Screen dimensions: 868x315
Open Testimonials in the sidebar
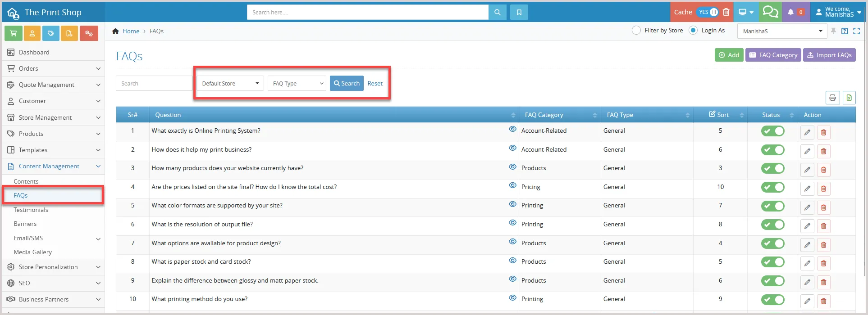pyautogui.click(x=31, y=210)
